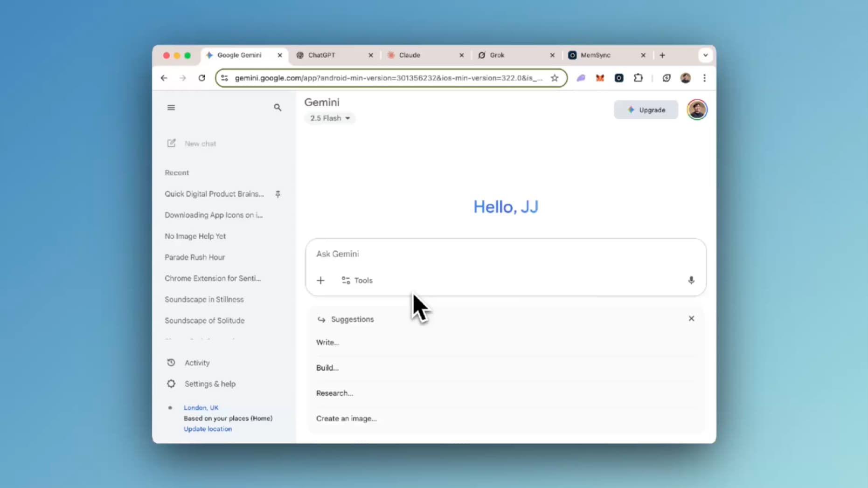868x488 pixels.
Task: Expand the tab search dropdown arrow
Action: 705,55
